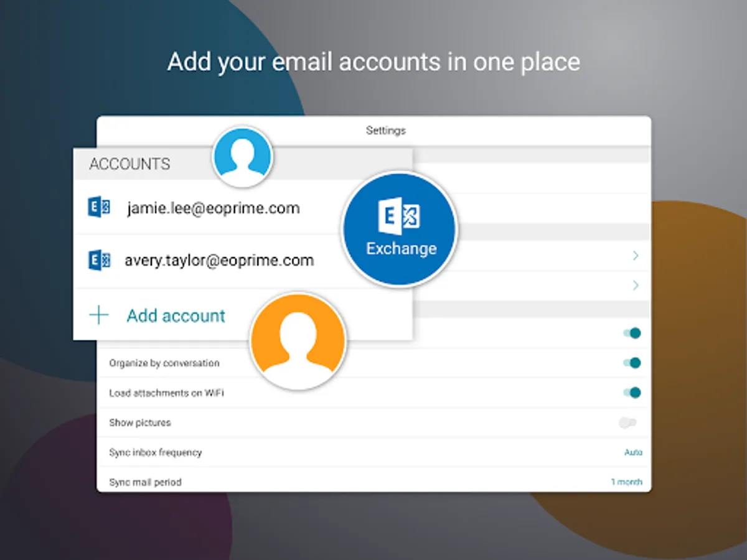Toggle the Organize by conversation switch
Screen dimensions: 747x560
click(632, 363)
